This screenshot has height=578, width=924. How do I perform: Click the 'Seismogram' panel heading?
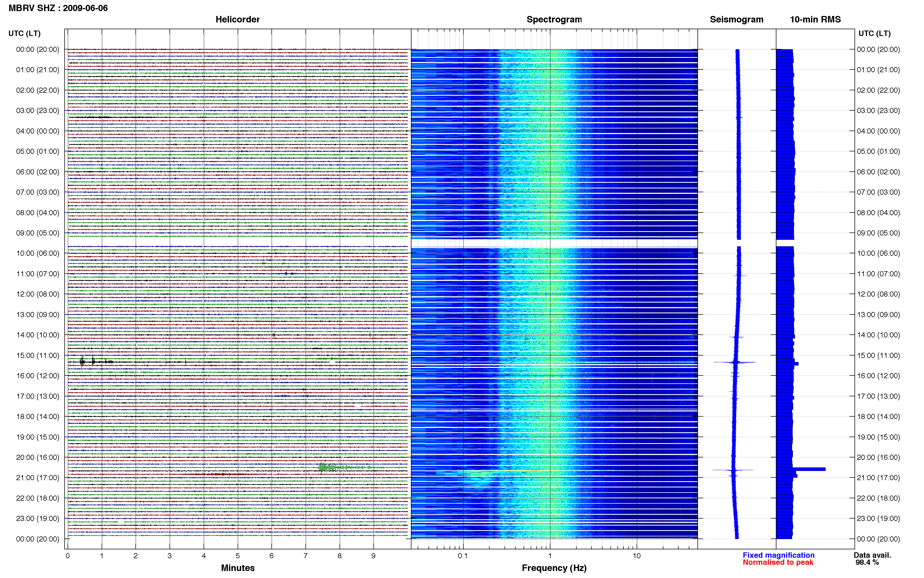pyautogui.click(x=736, y=19)
